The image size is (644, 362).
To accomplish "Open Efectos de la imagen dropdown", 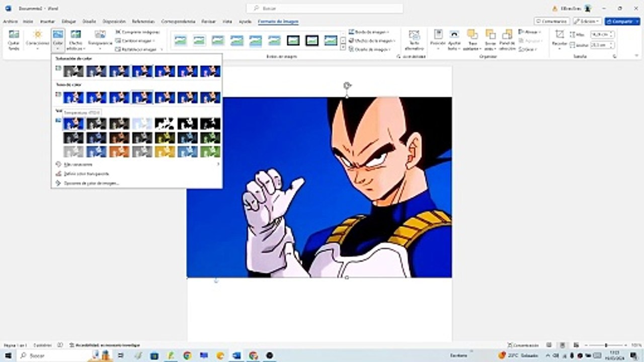I will [x=372, y=41].
